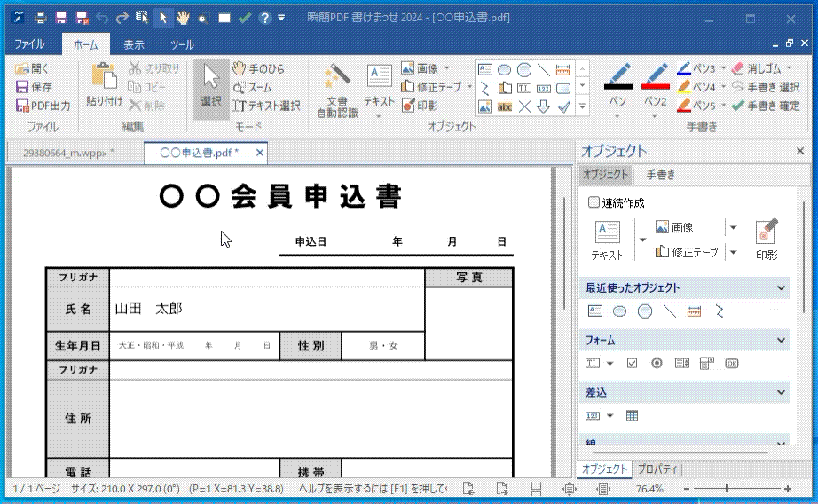Collapse the 最近使ったオブジェクト section
The width and height of the screenshot is (818, 504).
(x=781, y=288)
